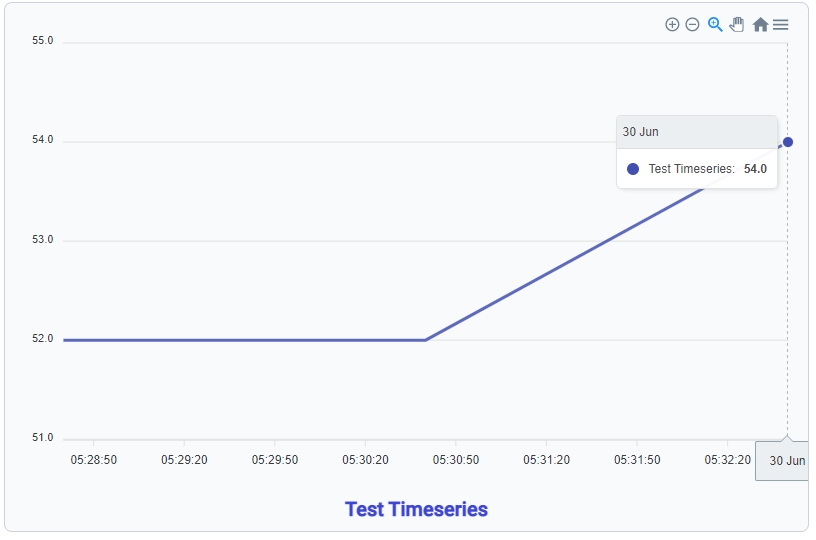Viewport: 816px width, 540px height.
Task: Activate the selection zoom magnifier tool
Action: pyautogui.click(x=715, y=25)
